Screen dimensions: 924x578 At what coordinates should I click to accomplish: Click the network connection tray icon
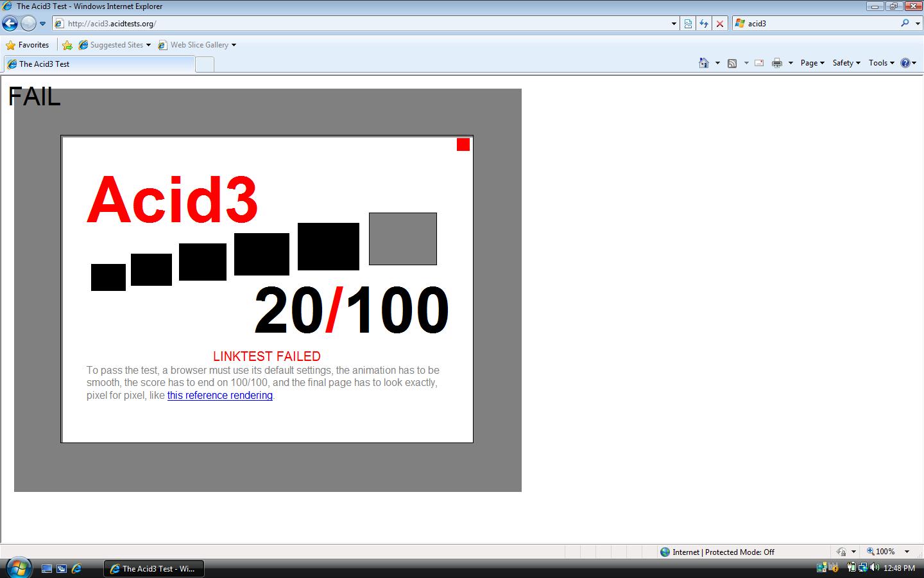[x=863, y=568]
